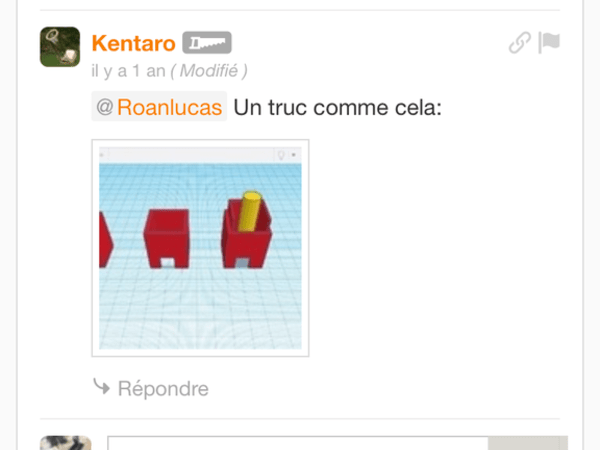Focus the comment text field at the bottom

[298, 443]
